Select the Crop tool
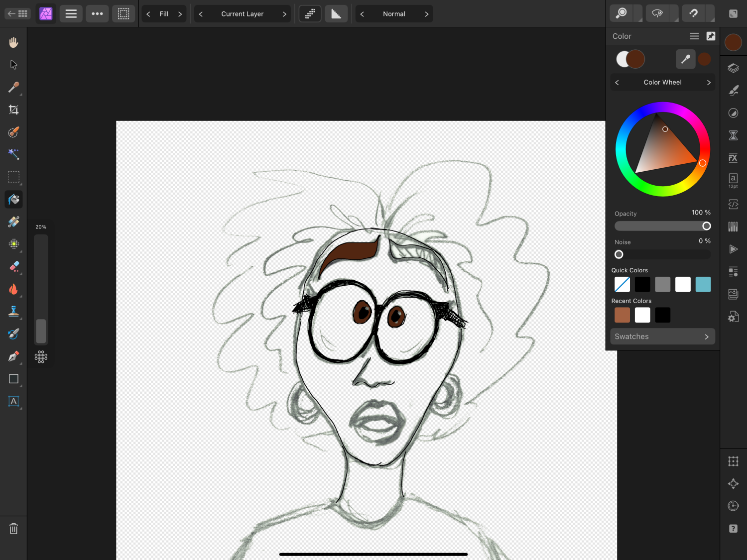The image size is (747, 560). tap(13, 110)
